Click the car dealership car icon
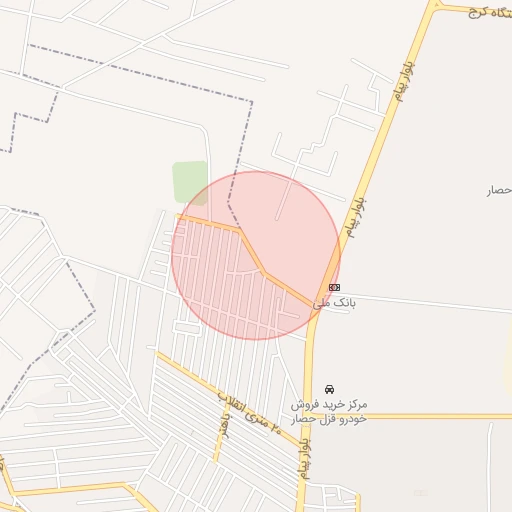Screen dimensions: 512x512 [329, 389]
